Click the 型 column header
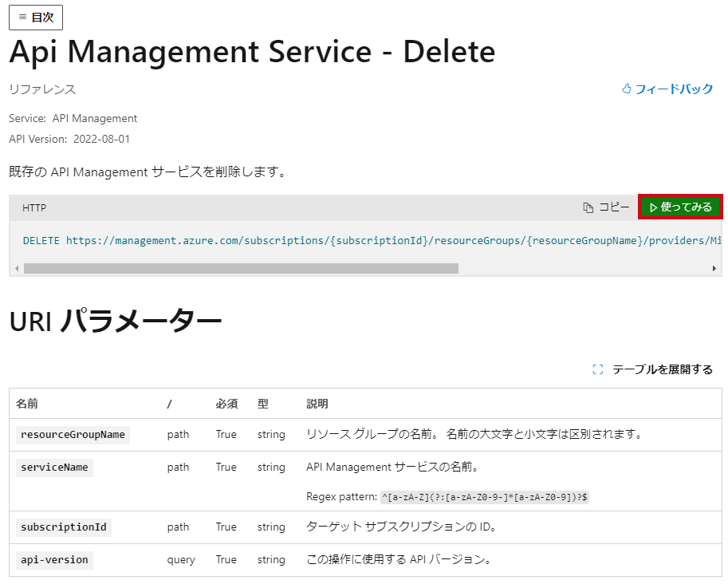The width and height of the screenshot is (728, 584). 263,404
